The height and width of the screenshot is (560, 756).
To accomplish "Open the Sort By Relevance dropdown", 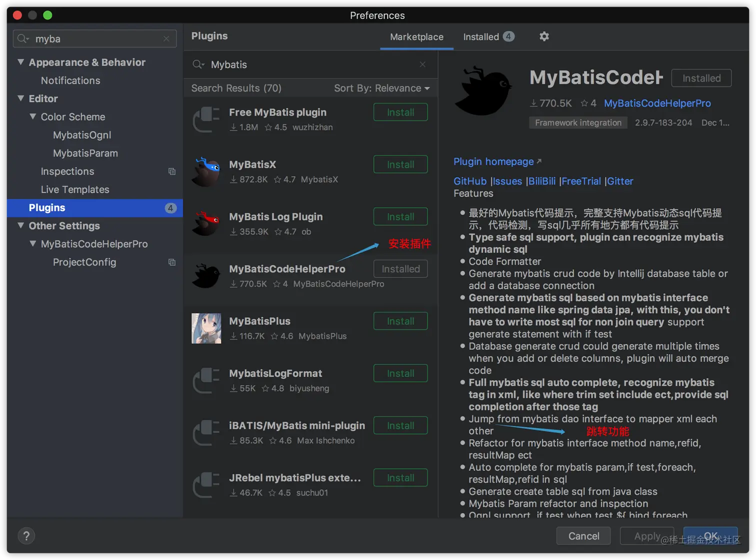I will [382, 88].
